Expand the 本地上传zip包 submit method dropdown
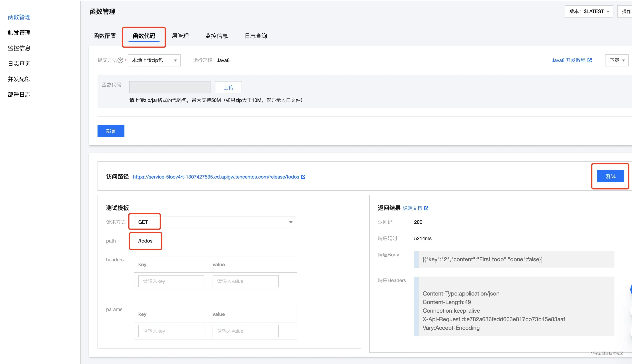Screen dimensions: 632x364 154,60
